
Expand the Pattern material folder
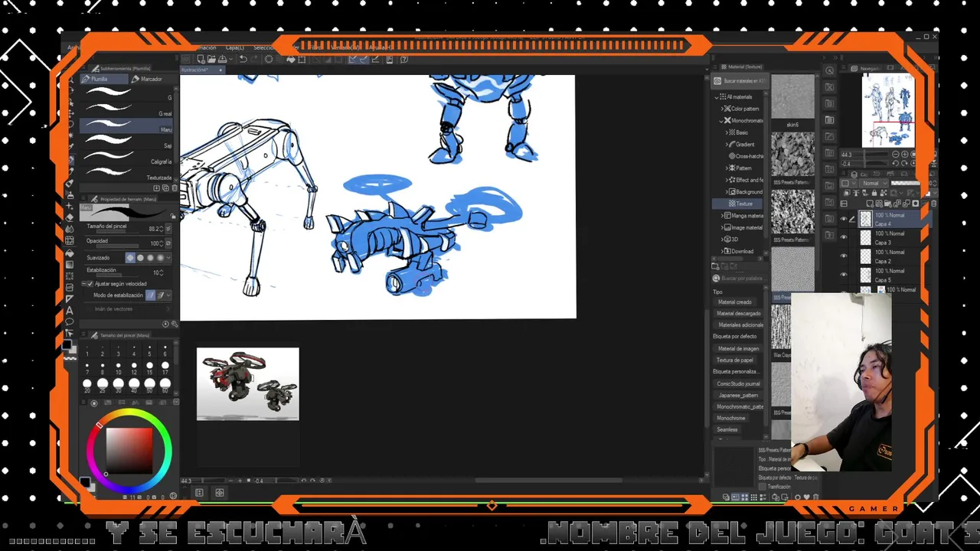pyautogui.click(x=727, y=168)
